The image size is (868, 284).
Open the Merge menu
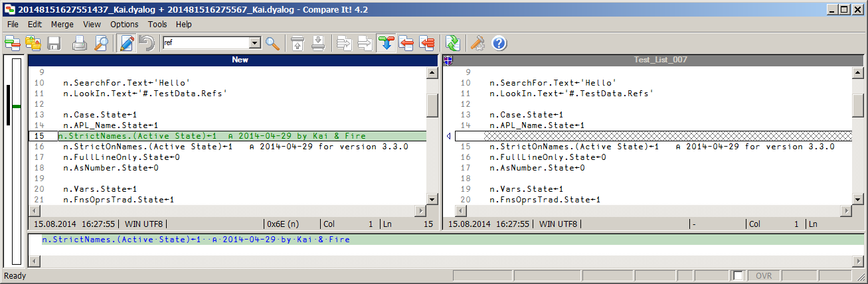62,24
